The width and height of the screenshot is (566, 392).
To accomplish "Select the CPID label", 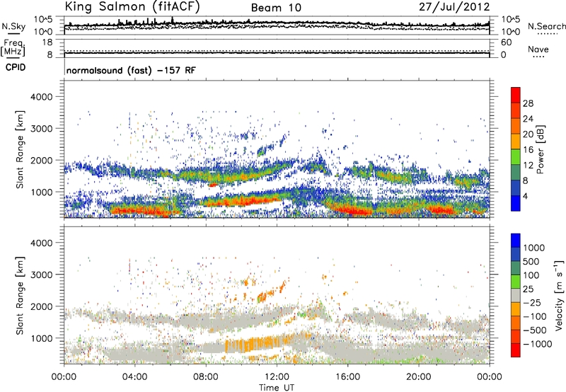I will (16, 67).
